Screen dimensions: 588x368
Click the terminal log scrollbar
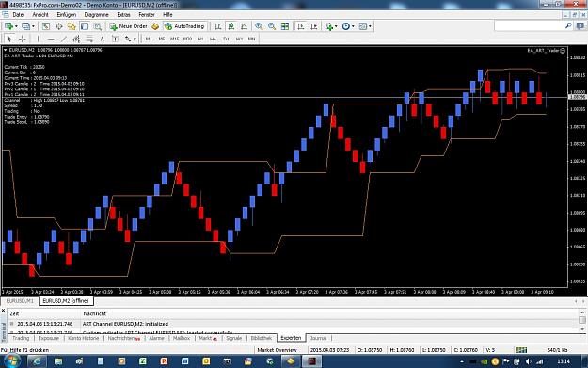point(582,320)
